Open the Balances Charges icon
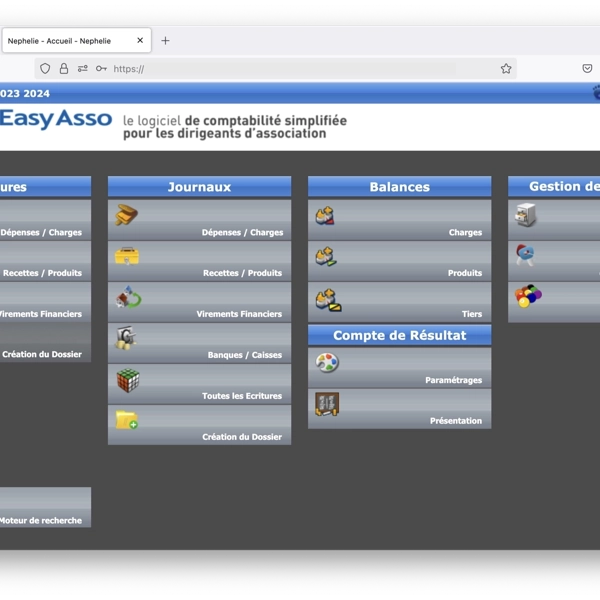The height and width of the screenshot is (600, 600). [325, 215]
